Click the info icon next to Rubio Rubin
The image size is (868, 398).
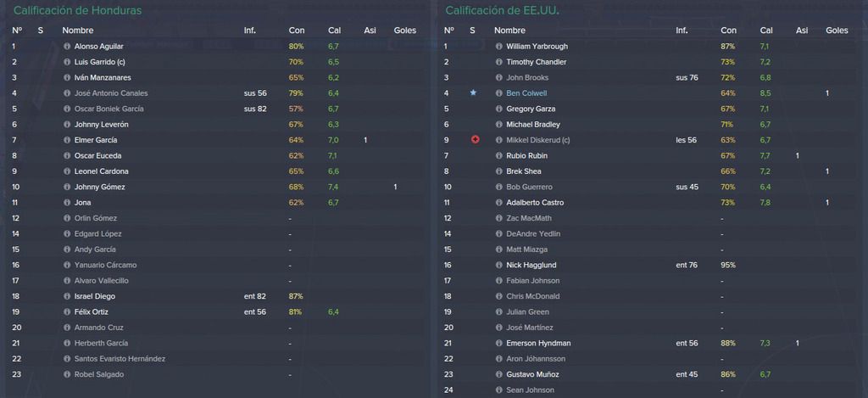(498, 156)
